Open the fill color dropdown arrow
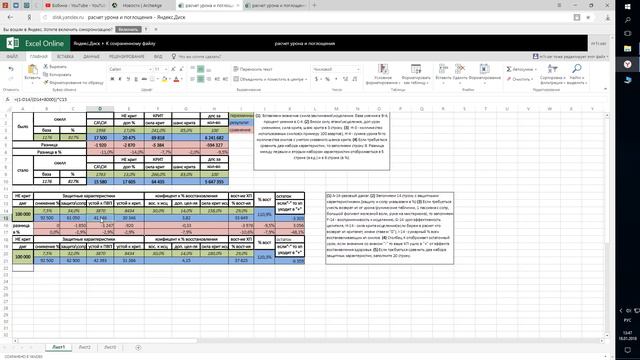The width and height of the screenshot is (640, 360). pos(169,79)
